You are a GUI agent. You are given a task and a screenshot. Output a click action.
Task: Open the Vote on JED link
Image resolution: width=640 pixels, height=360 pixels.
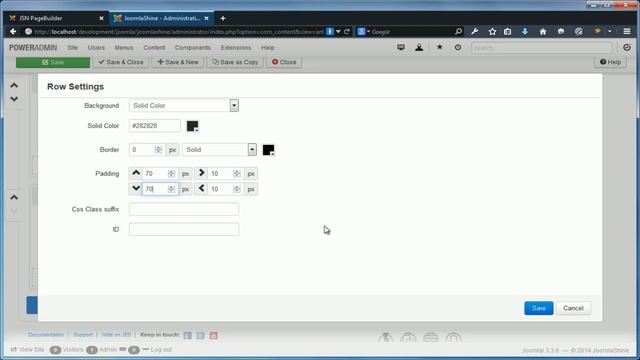pyautogui.click(x=116, y=335)
